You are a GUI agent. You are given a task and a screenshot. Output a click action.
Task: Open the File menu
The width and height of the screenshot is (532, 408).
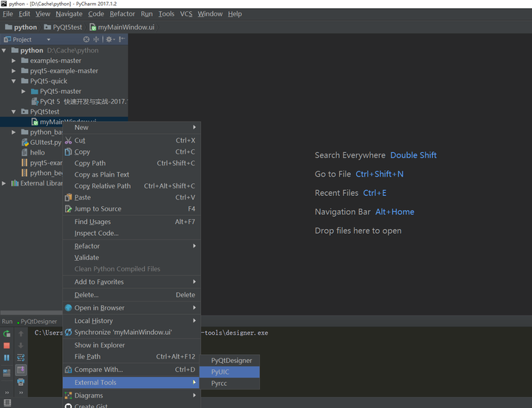[x=8, y=14]
